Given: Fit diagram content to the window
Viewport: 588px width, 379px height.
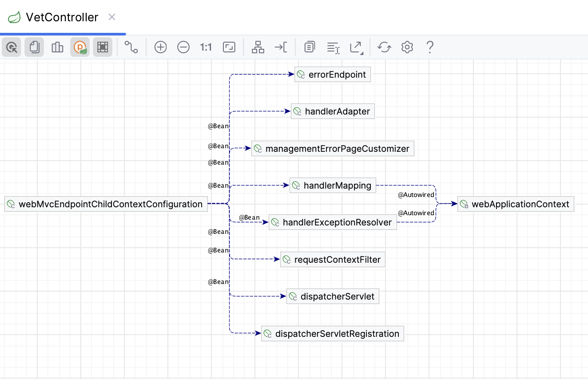Looking at the screenshot, I should [x=229, y=47].
